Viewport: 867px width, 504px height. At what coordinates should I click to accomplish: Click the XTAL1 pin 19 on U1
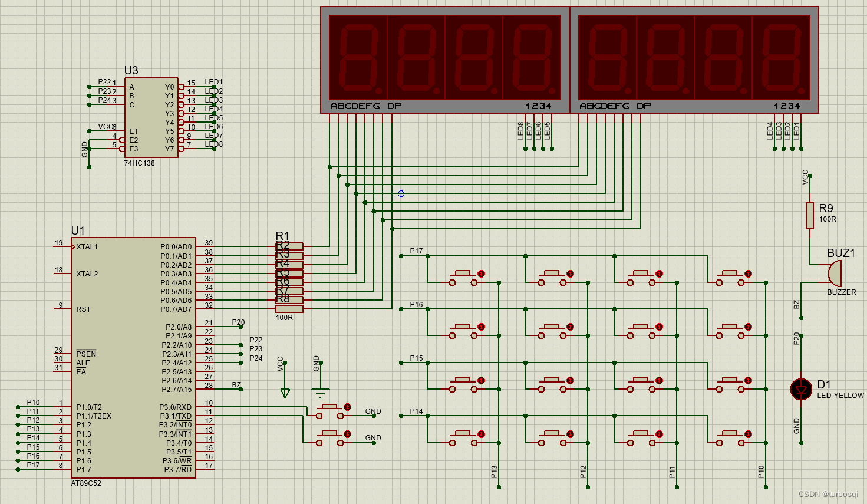pos(62,246)
